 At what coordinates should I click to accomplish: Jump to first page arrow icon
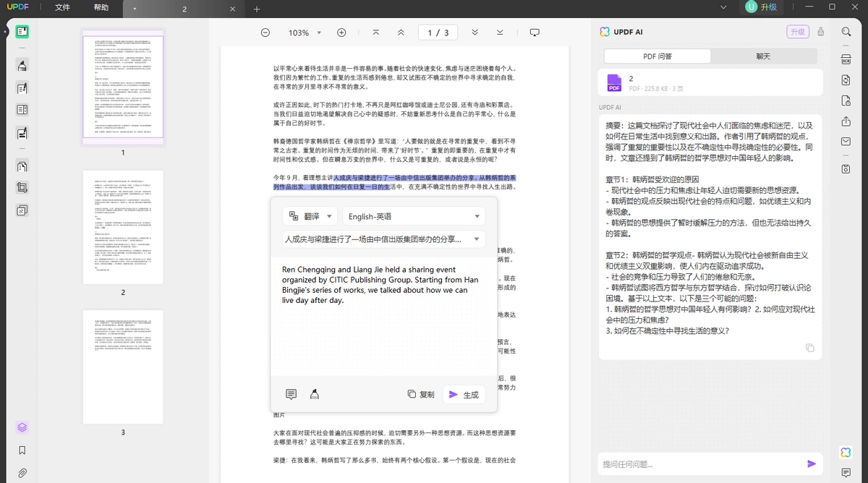coord(375,33)
